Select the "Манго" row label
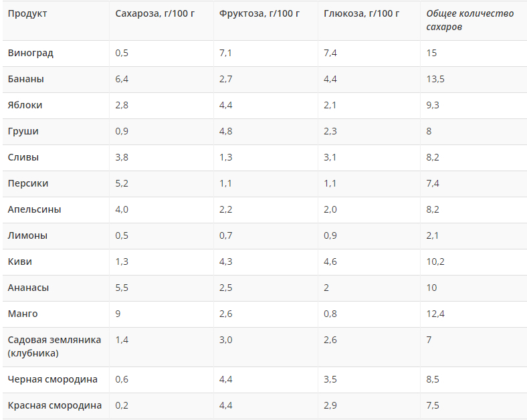 [x=23, y=314]
